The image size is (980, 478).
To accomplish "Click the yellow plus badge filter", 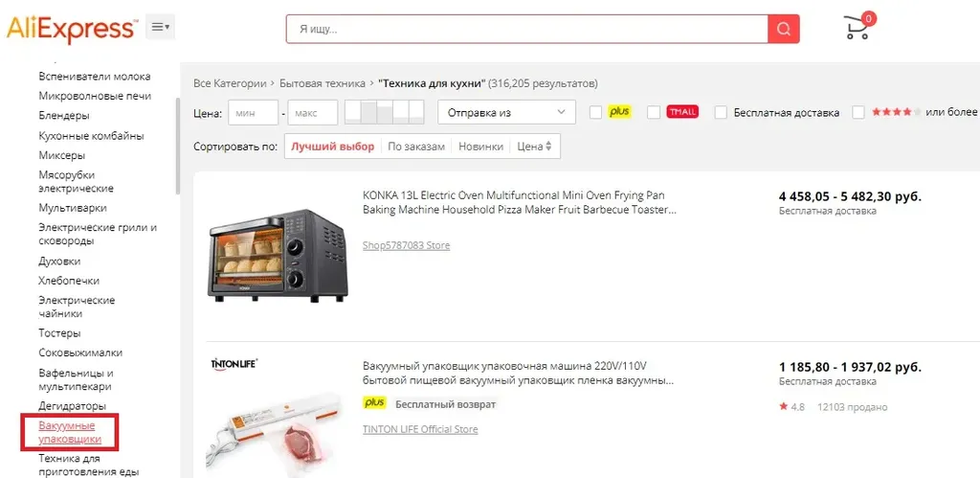I will coord(619,111).
